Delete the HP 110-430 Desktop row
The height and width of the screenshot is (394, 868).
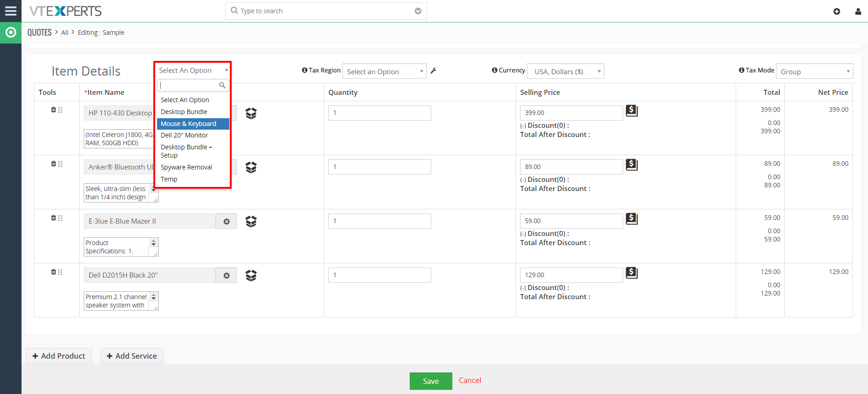54,109
